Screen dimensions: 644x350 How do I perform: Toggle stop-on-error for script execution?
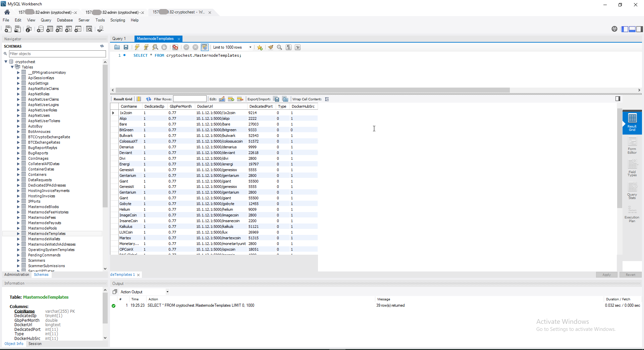(175, 47)
